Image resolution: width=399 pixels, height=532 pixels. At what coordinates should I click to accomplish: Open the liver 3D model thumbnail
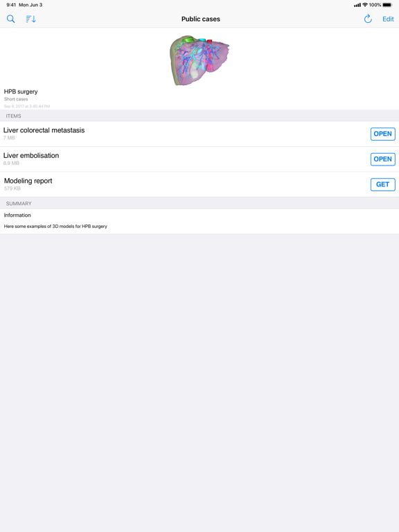click(199, 60)
